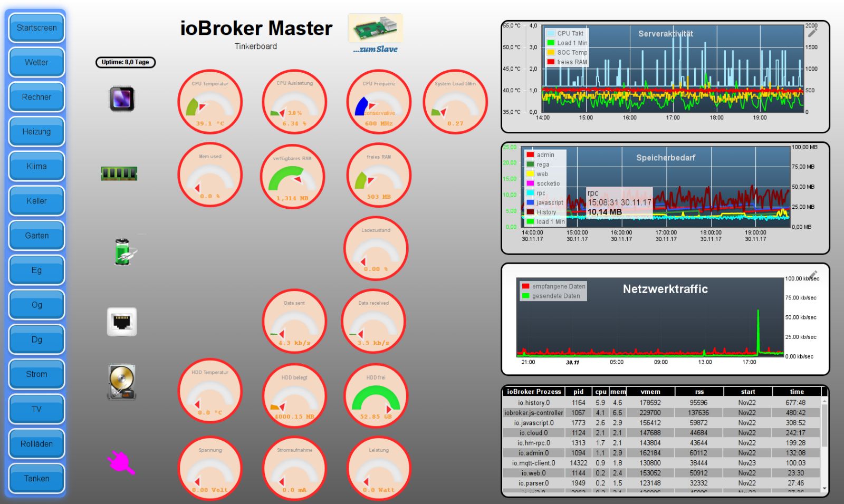The width and height of the screenshot is (844, 504).
Task: Click the CPU Temperatur gauge
Action: [210, 102]
